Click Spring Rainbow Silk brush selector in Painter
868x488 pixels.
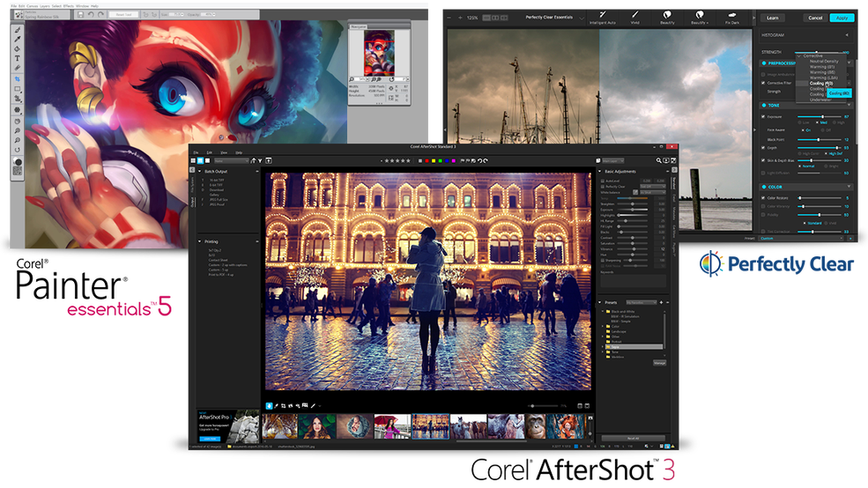42,15
